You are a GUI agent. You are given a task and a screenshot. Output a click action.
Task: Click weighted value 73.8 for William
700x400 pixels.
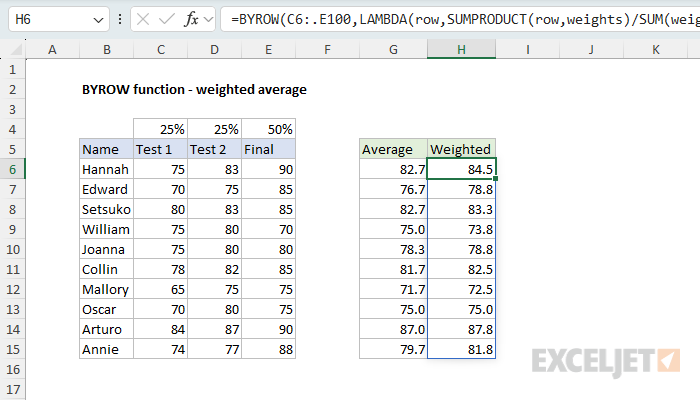(462, 229)
